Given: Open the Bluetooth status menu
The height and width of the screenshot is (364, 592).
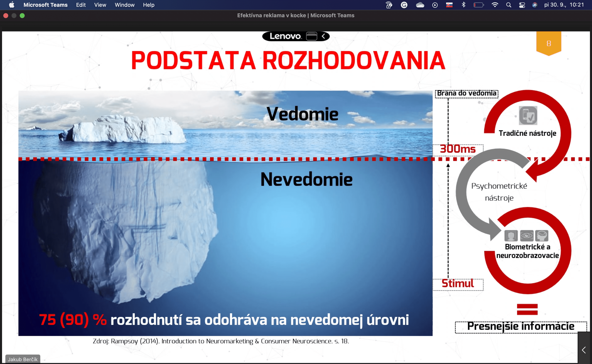Looking at the screenshot, I should click(463, 5).
